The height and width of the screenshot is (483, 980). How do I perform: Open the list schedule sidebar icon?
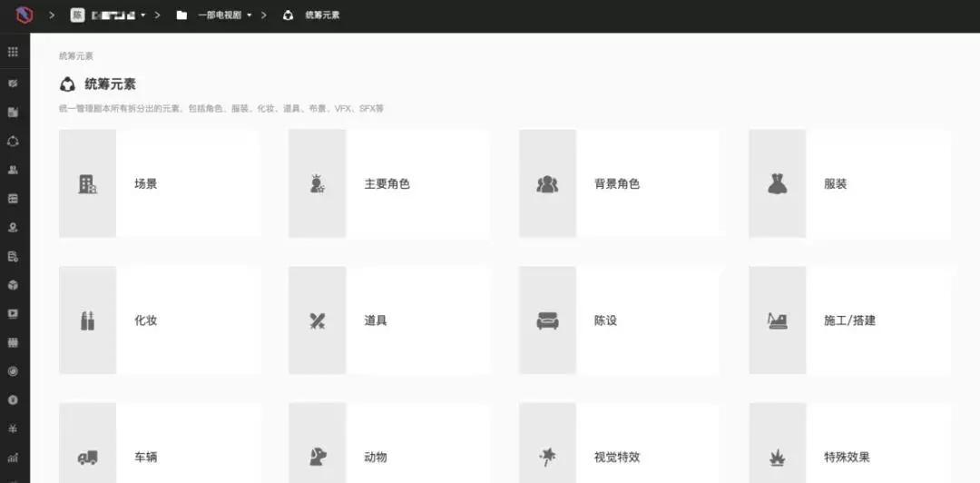point(13,198)
